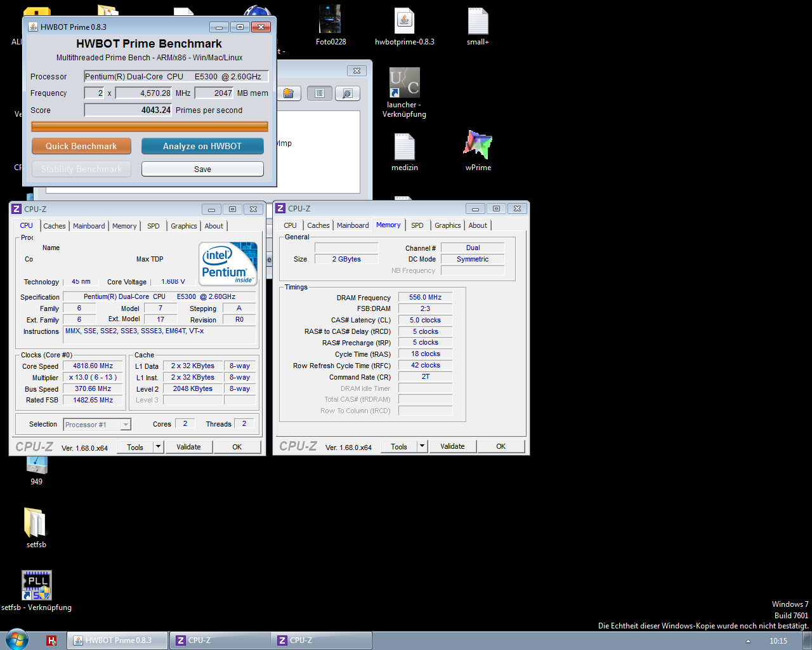Select the Mainboard tab in left CPU-Z

89,226
